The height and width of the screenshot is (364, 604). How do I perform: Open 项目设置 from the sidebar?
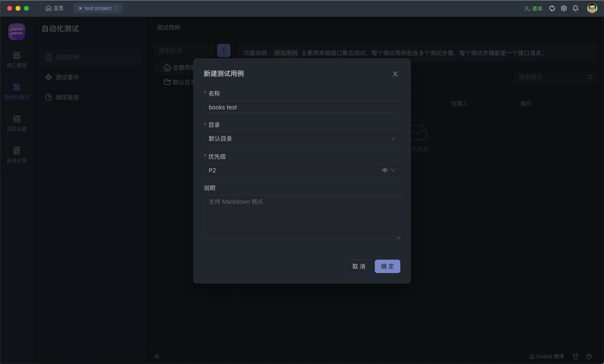tap(16, 123)
